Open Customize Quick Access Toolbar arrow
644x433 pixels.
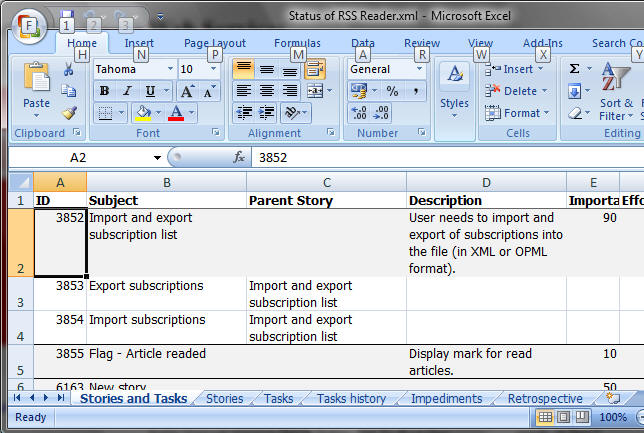tap(160, 16)
